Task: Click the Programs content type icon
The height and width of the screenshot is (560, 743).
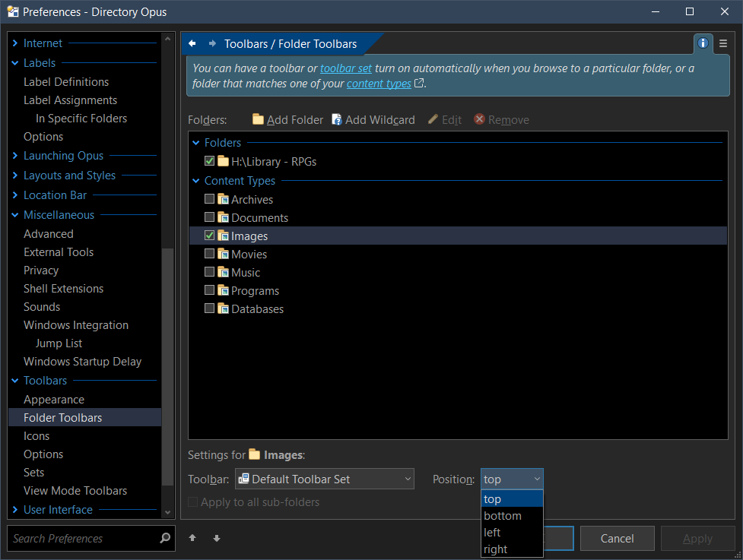Action: point(223,290)
